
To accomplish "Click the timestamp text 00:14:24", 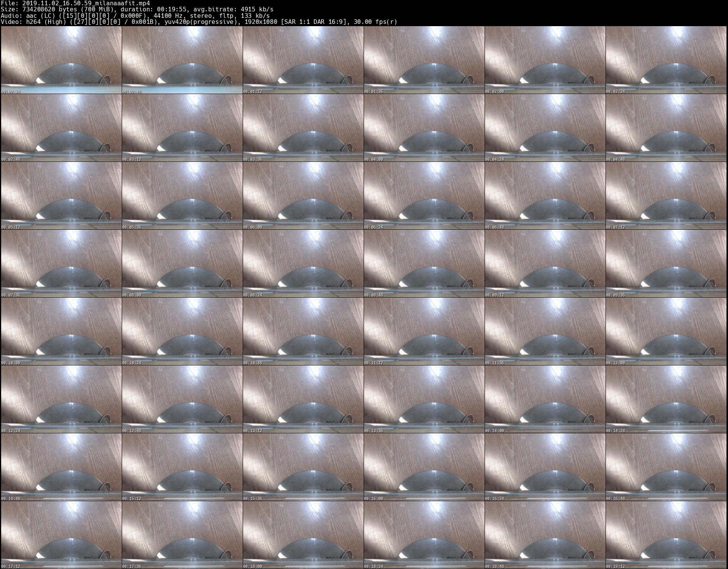I will (615, 431).
